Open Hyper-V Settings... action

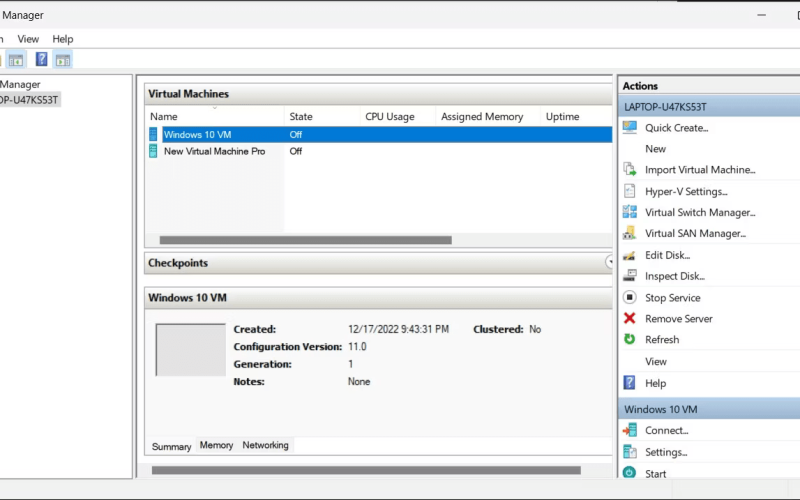[686, 191]
